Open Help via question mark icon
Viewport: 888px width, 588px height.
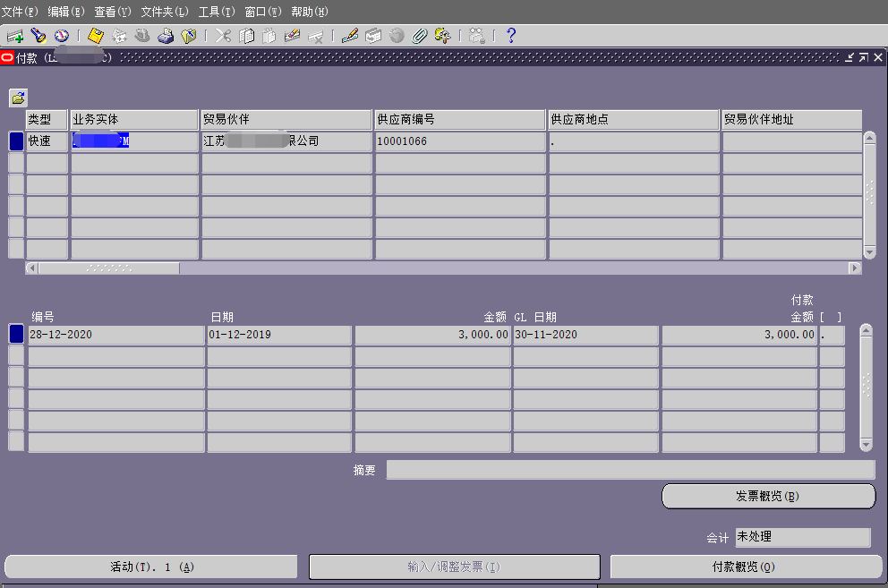[511, 36]
